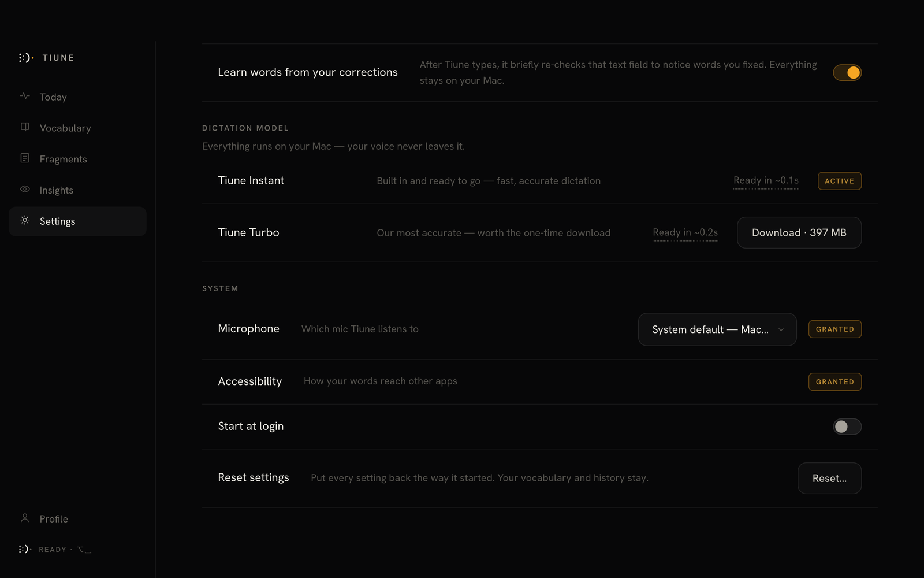Select the Tiune Turbo model name
This screenshot has width=924, height=578.
coord(248,232)
